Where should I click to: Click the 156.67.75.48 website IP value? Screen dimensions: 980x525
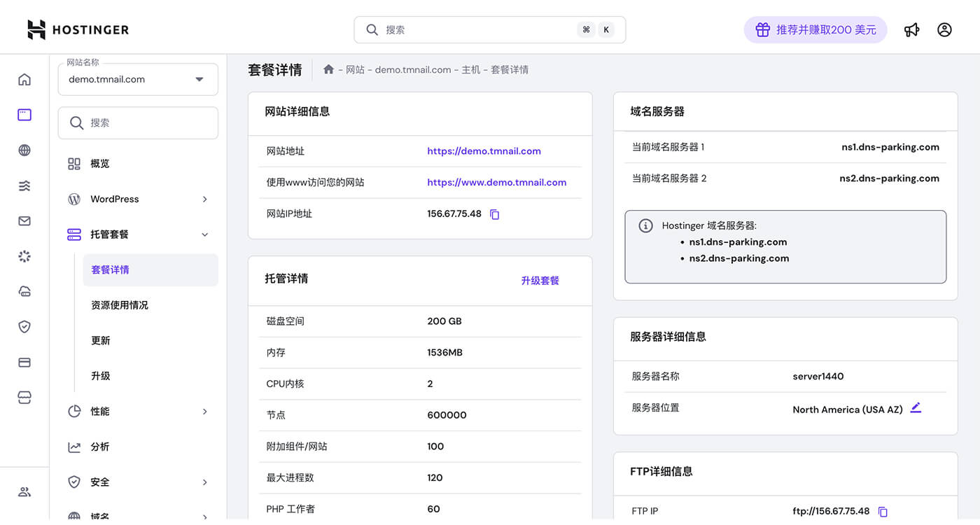454,214
